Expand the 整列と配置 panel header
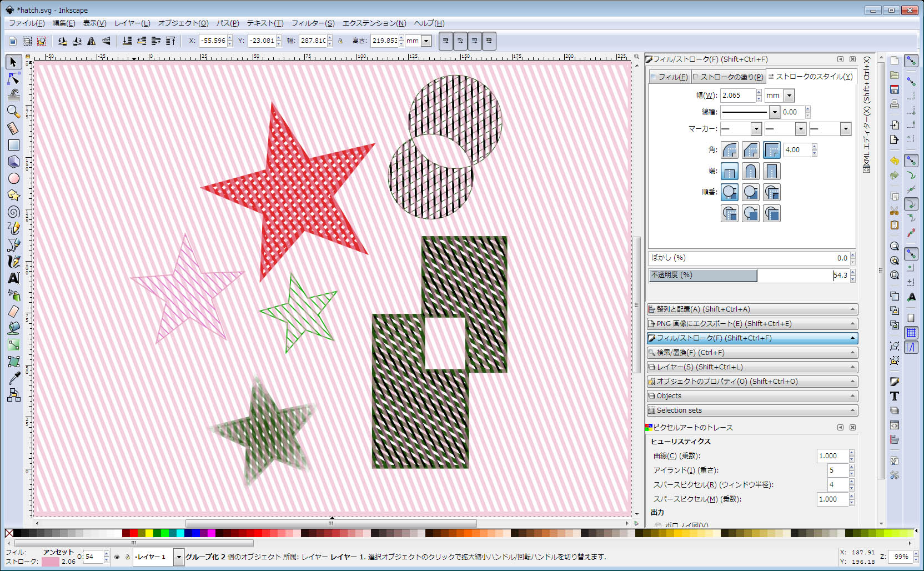Viewport: 924px width, 571px height. [x=752, y=309]
